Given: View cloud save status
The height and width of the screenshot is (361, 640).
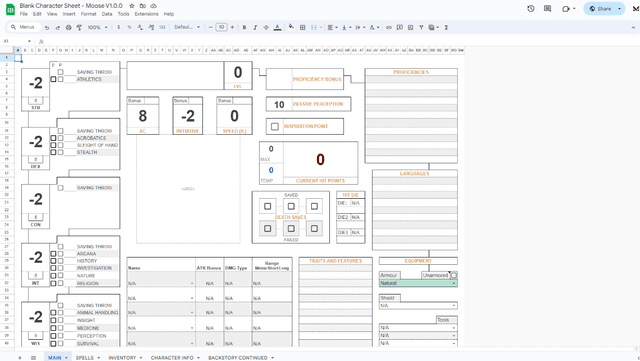Looking at the screenshot, I should tap(153, 6).
